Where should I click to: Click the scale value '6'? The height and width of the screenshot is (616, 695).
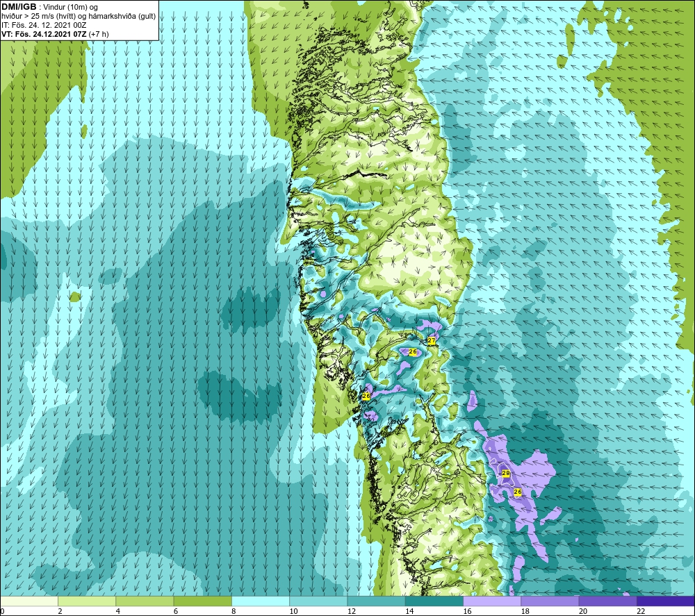176,611
